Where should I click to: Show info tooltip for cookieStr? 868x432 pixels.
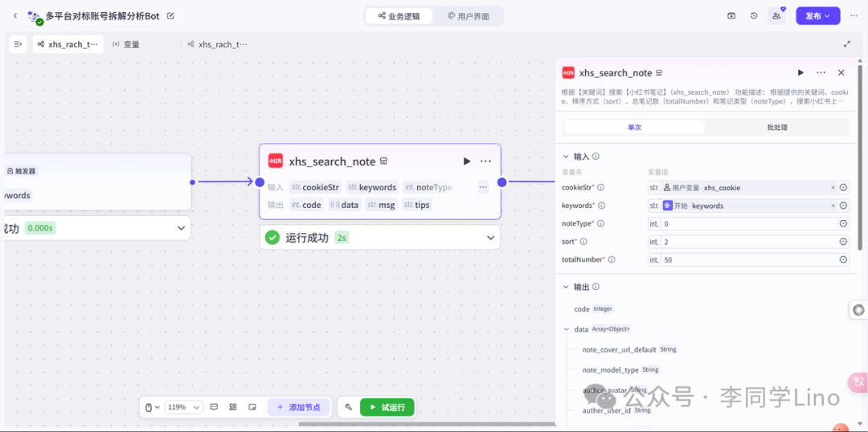(600, 188)
